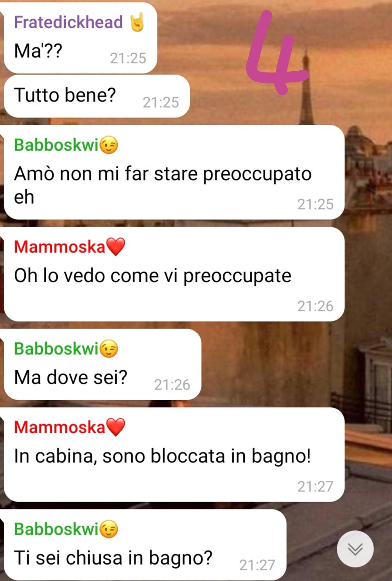Tap the 21:27 timestamp on Mammoska's cabin message
The image size is (392, 581).
[315, 486]
